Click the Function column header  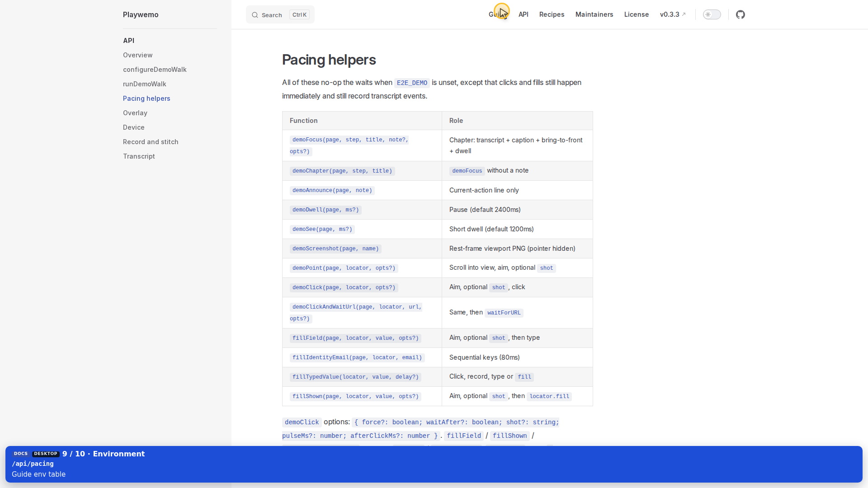tap(362, 121)
